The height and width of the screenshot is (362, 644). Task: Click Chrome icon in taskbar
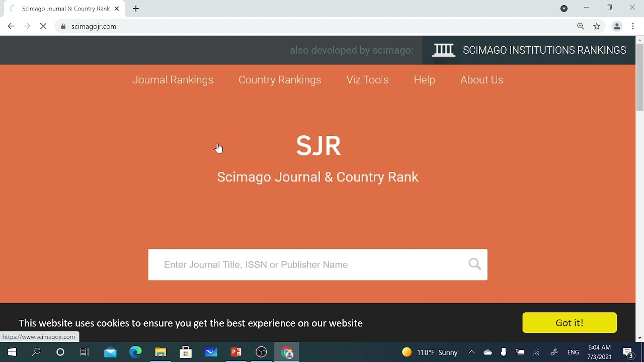[287, 352]
